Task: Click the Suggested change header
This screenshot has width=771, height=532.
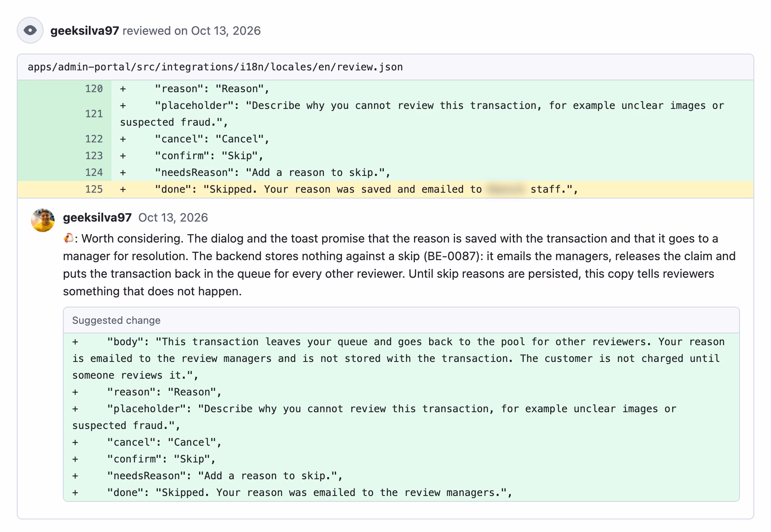Action: 401,320
